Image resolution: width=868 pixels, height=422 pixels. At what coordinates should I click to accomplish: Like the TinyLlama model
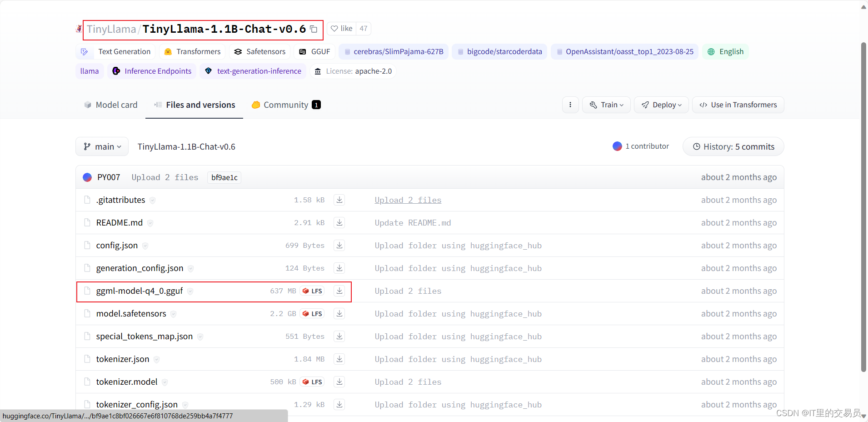pyautogui.click(x=342, y=29)
